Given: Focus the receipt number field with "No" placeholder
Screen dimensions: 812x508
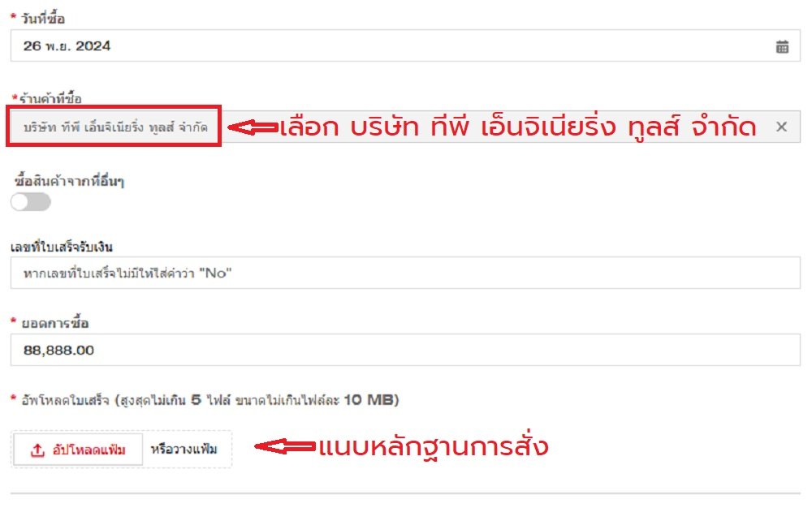Looking at the screenshot, I should [406, 273].
